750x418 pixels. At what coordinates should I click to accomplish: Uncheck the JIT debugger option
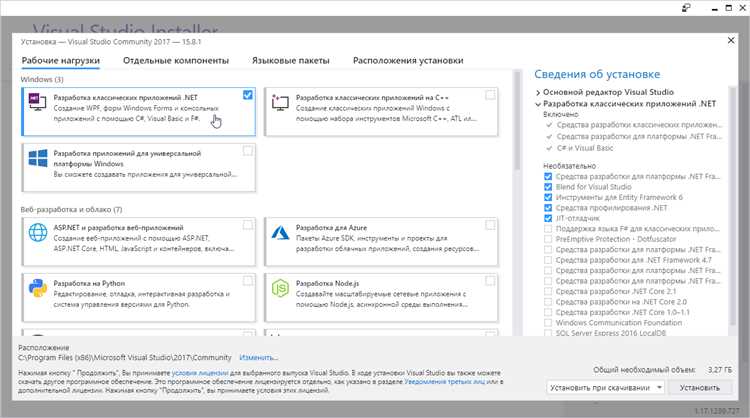coord(548,219)
